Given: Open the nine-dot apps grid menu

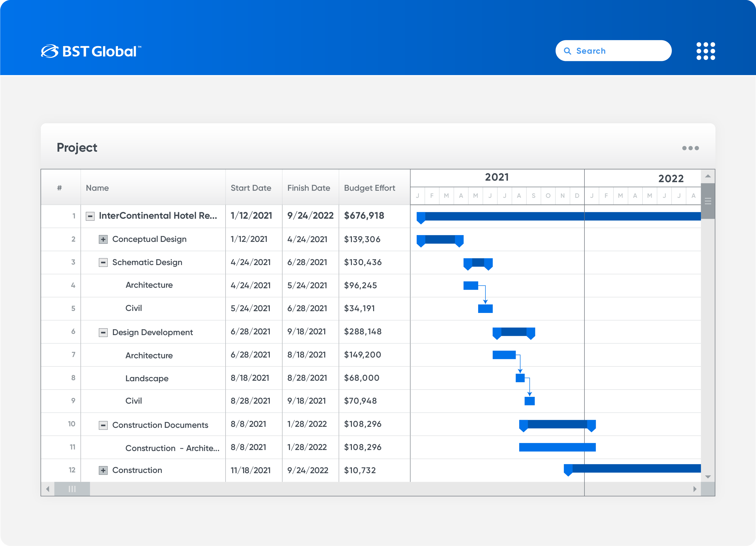Looking at the screenshot, I should pos(706,51).
